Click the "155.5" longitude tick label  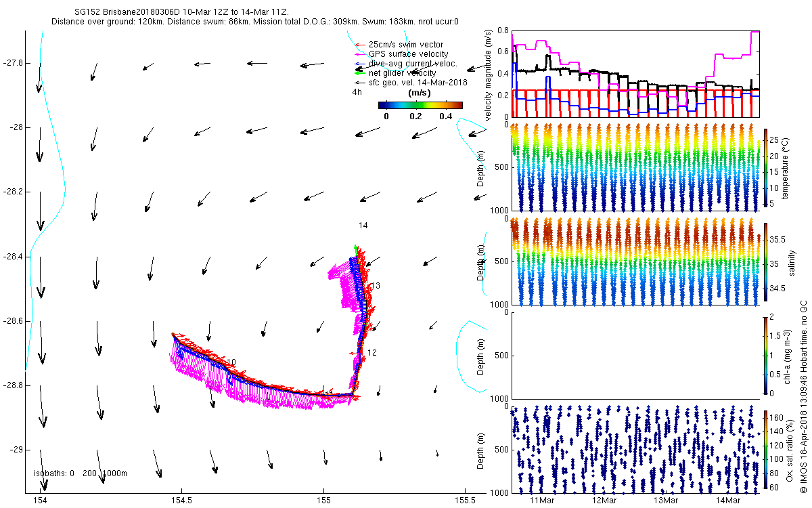coord(465,501)
